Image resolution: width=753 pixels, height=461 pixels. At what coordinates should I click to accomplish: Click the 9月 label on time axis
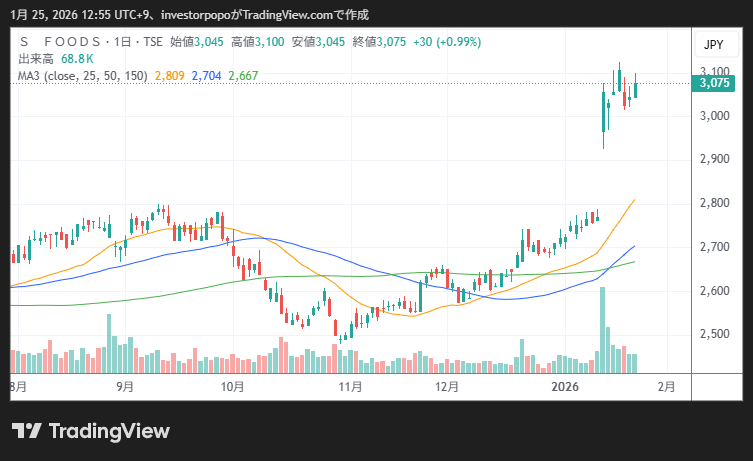click(x=125, y=386)
